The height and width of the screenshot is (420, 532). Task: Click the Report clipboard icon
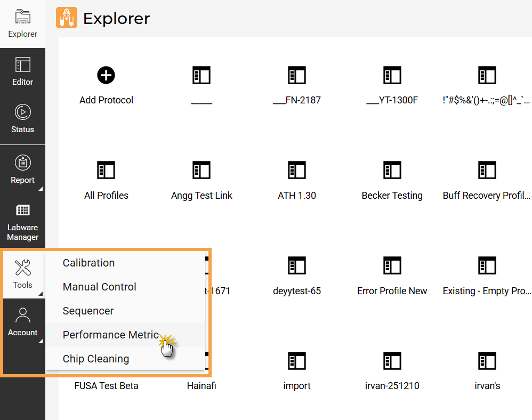(22, 163)
